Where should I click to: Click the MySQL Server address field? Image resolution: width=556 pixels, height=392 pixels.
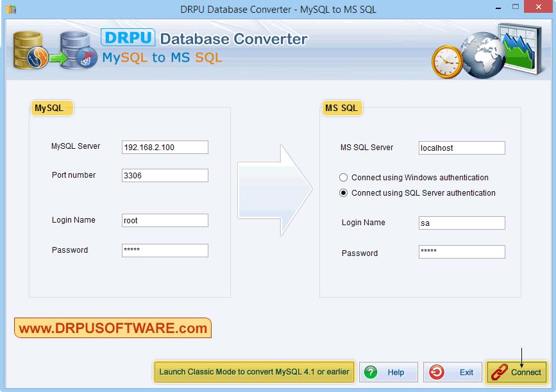point(164,147)
